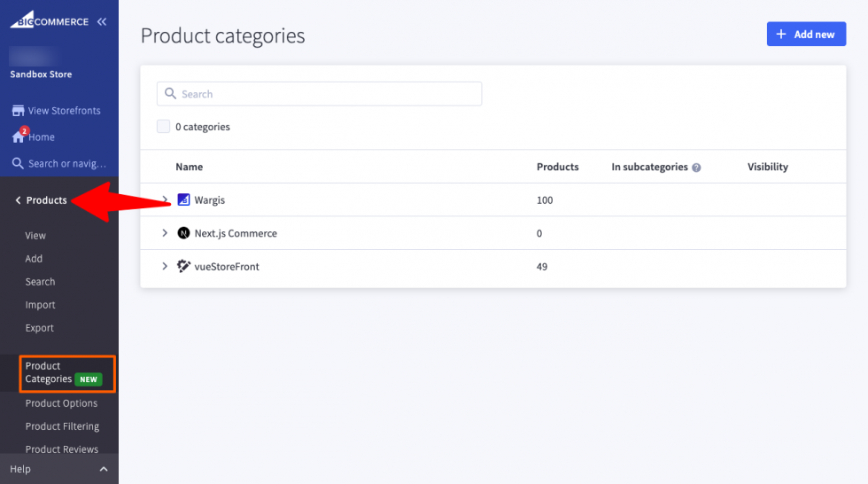Click the magnifier icon beside Search or navigate
The width and height of the screenshot is (868, 484).
pyautogui.click(x=17, y=163)
